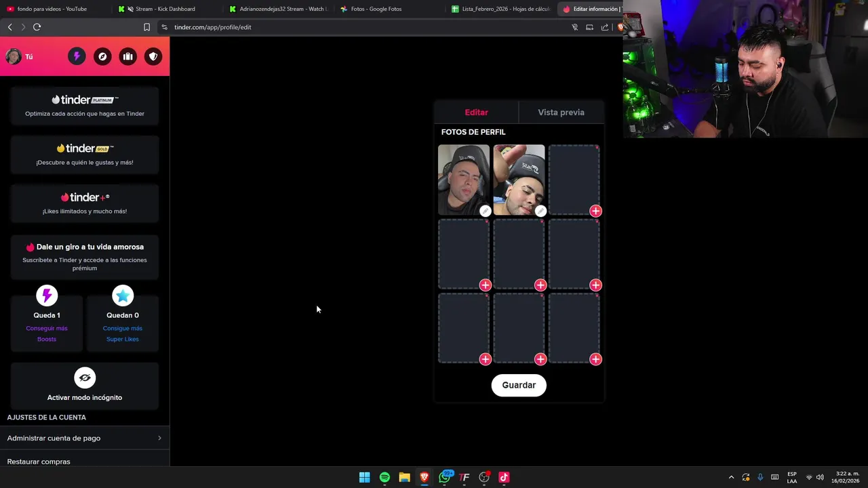Open the Explore compass icon in header

[x=102, y=56]
